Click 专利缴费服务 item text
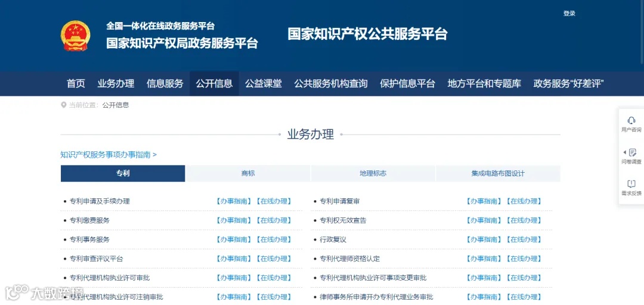The width and height of the screenshot is (644, 305). (90, 220)
